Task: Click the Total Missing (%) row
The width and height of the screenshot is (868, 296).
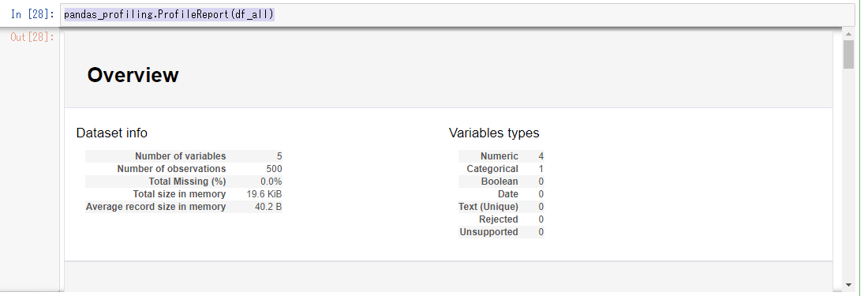Action: 184,182
